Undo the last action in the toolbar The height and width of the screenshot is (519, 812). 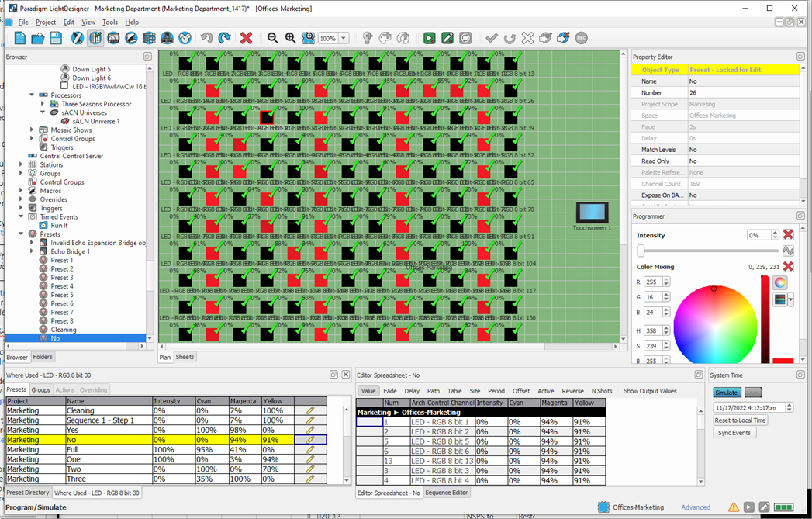click(x=206, y=38)
